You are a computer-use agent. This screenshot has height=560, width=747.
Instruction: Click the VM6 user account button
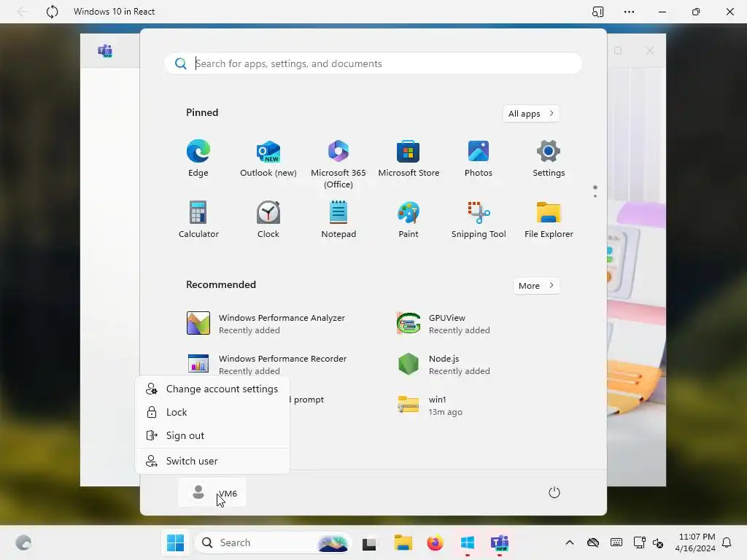click(212, 492)
